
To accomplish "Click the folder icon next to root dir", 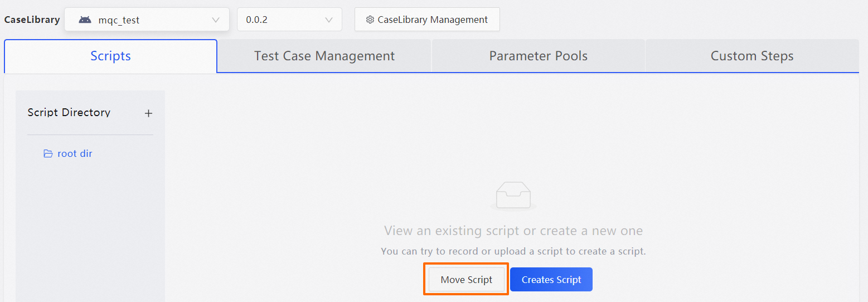I will 48,154.
